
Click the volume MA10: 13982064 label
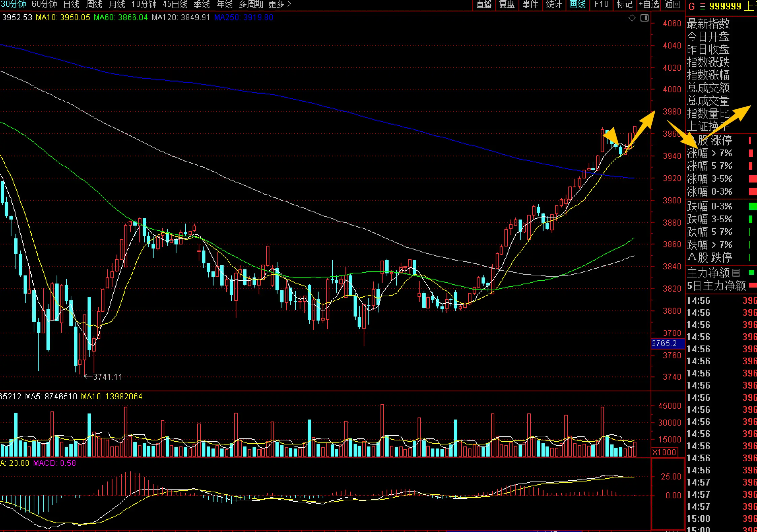[112, 397]
